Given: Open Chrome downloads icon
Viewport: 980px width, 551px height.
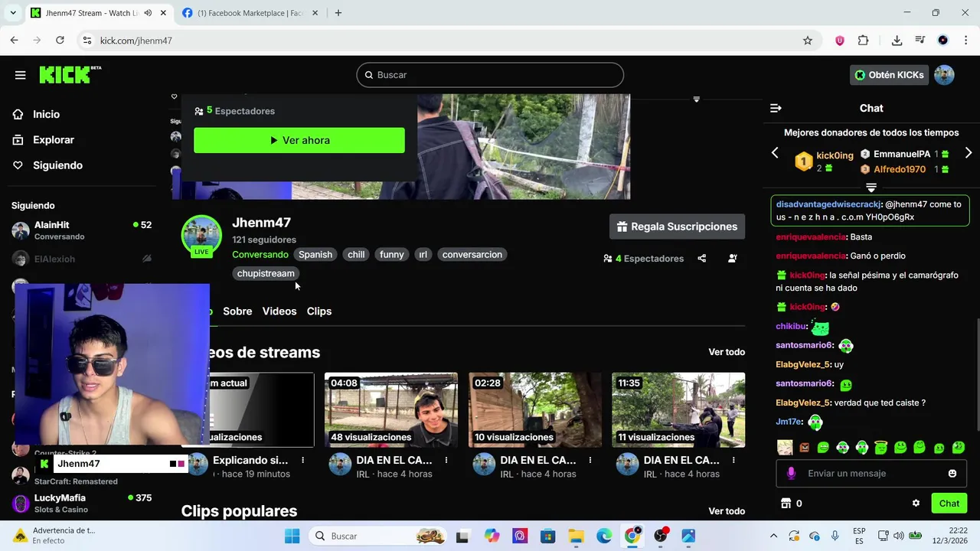Looking at the screenshot, I should (x=897, y=41).
